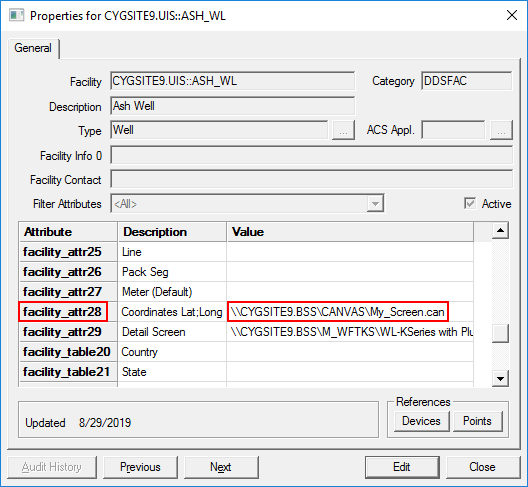The width and height of the screenshot is (528, 487).
Task: Click the Pack Seg description cell
Action: [x=172, y=272]
